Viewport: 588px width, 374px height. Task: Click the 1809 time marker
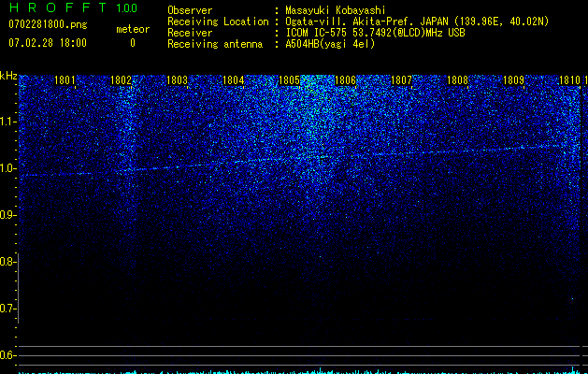(x=513, y=80)
